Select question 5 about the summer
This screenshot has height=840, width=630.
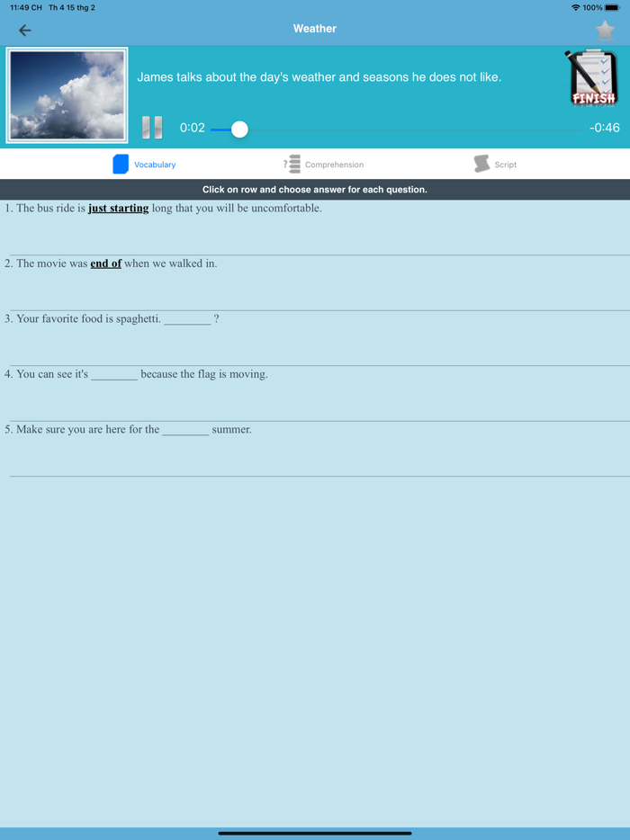315,449
